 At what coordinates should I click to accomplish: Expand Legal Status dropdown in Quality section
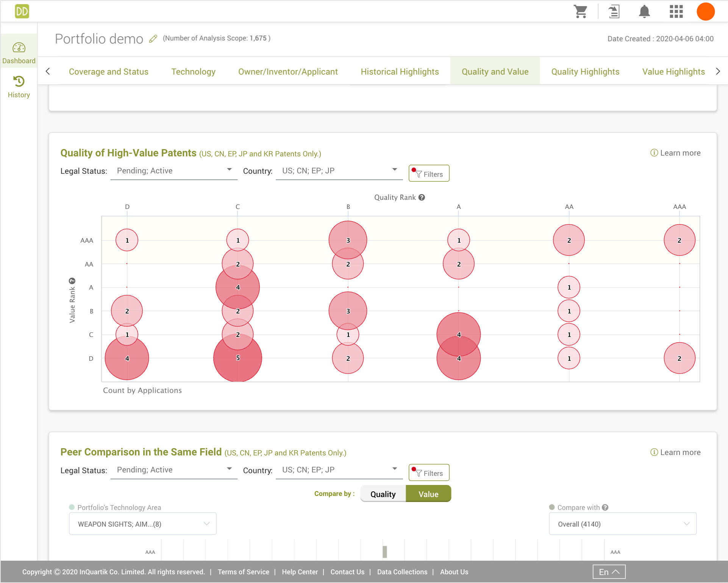click(x=174, y=171)
